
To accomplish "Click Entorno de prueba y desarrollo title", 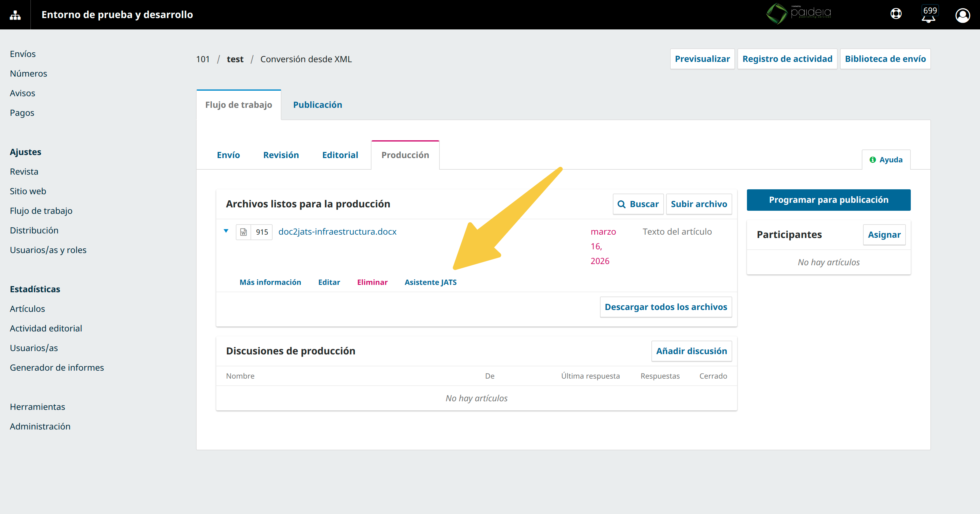I will point(117,14).
